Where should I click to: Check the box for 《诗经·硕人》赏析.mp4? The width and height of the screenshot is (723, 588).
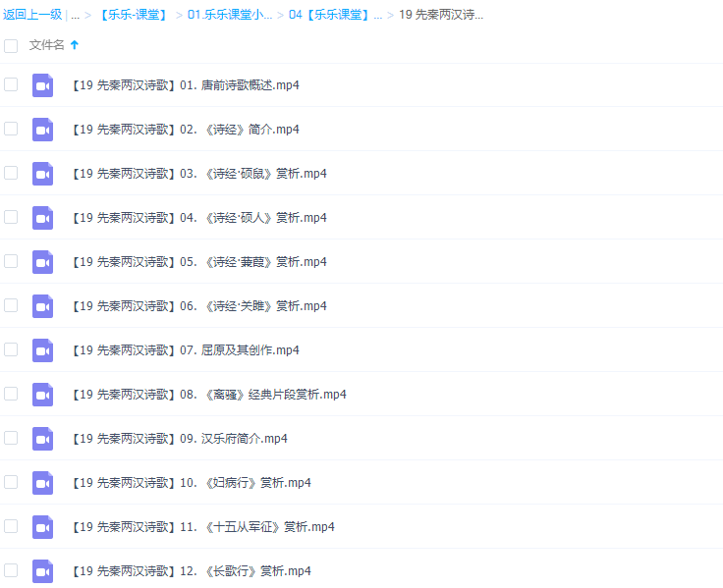11,217
